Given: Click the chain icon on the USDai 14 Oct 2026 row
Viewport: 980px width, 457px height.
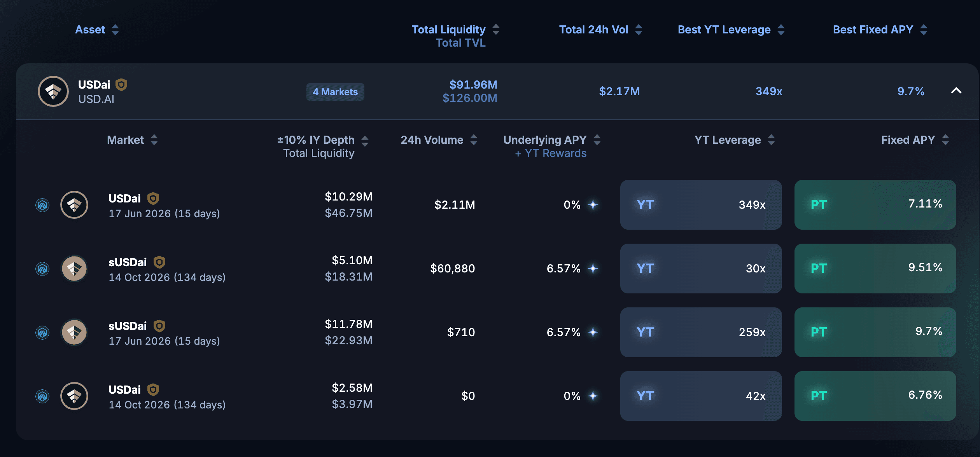Looking at the screenshot, I should coord(42,396).
